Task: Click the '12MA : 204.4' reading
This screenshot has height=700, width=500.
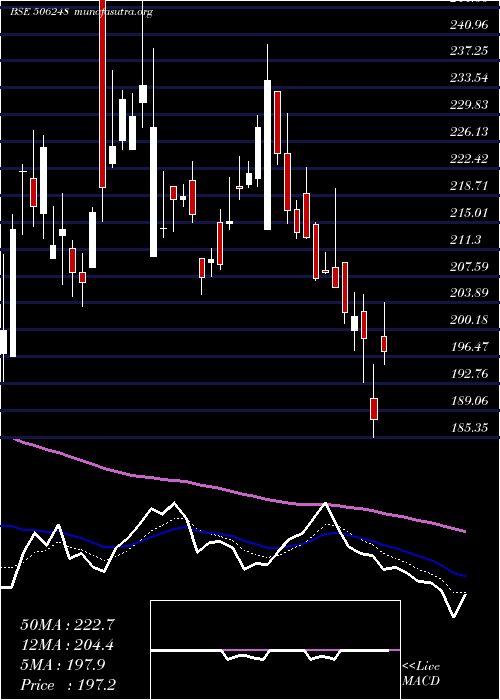Action: [x=67, y=645]
